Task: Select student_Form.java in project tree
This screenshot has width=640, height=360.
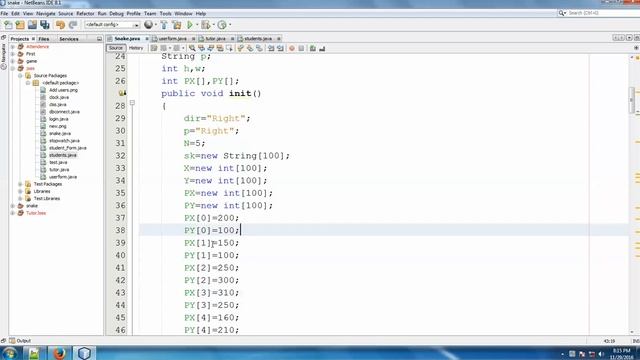Action: pyautogui.click(x=67, y=148)
